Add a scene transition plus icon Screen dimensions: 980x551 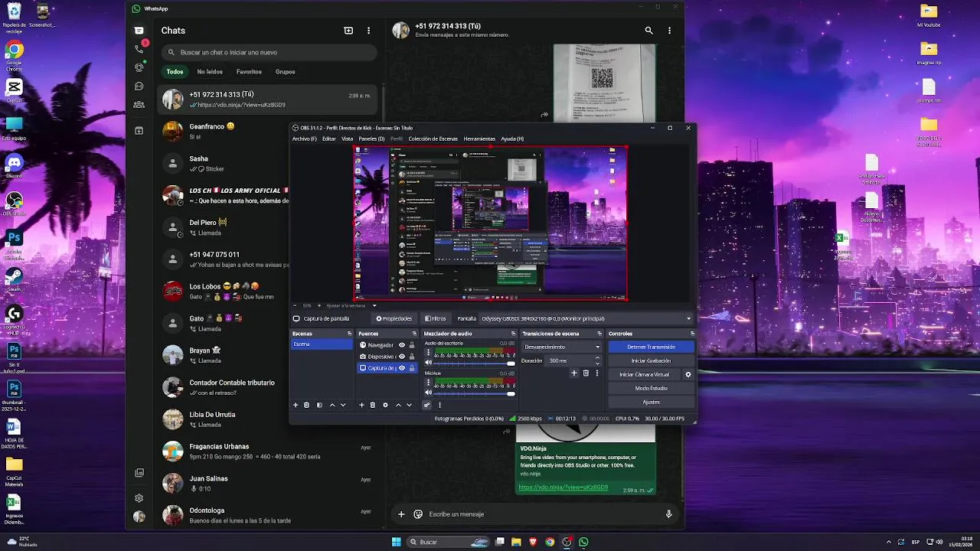tap(574, 373)
